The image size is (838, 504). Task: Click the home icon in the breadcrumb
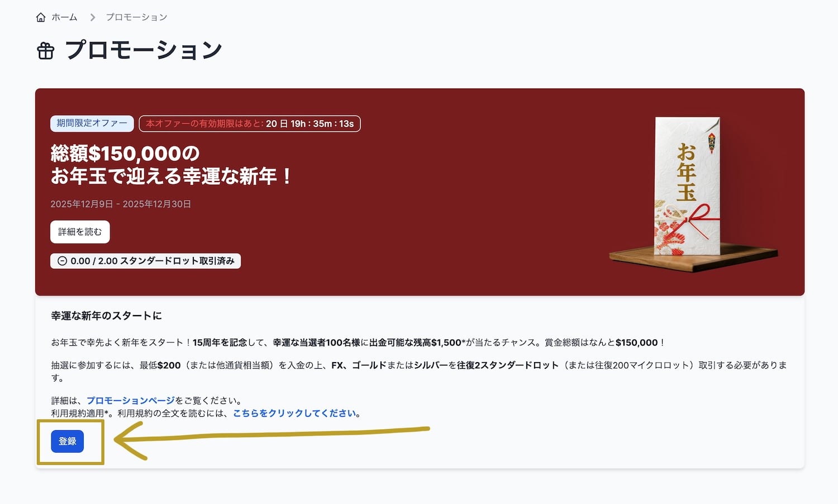pos(41,17)
